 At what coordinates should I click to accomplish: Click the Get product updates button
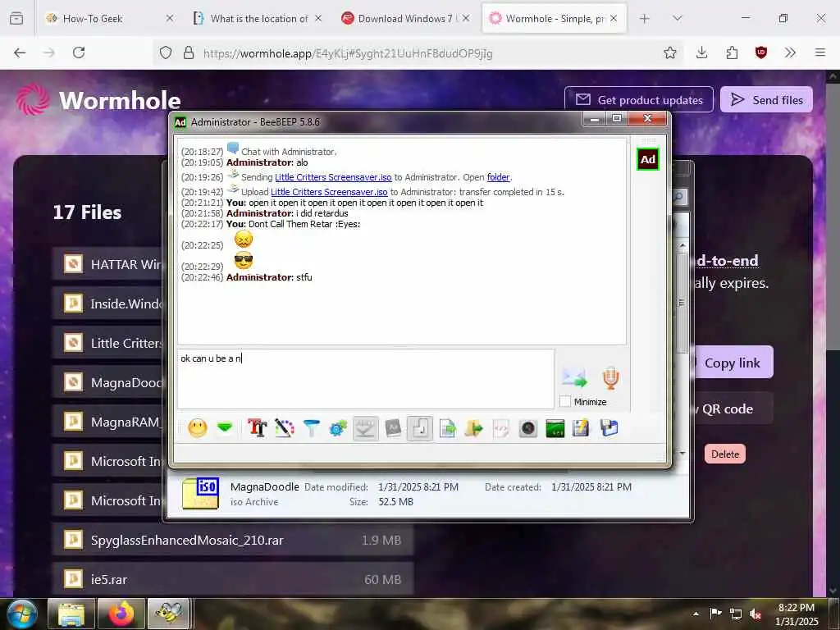tap(638, 99)
